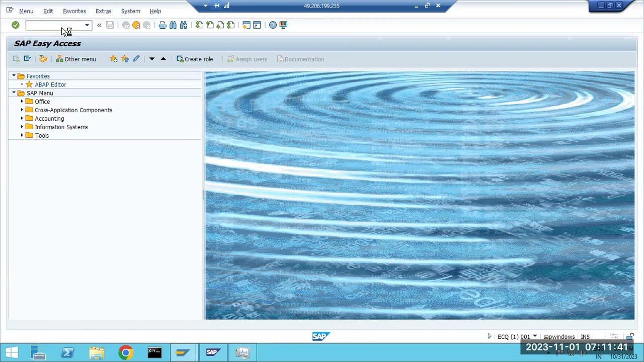Click into the transaction command field
The height and width of the screenshot is (362, 644).
(54, 25)
